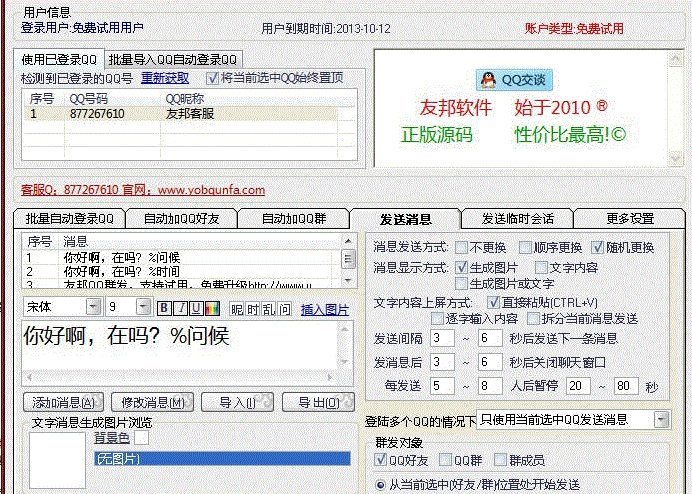Toggle 随机更换 message send mode
This screenshot has width=692, height=494.
click(x=598, y=247)
